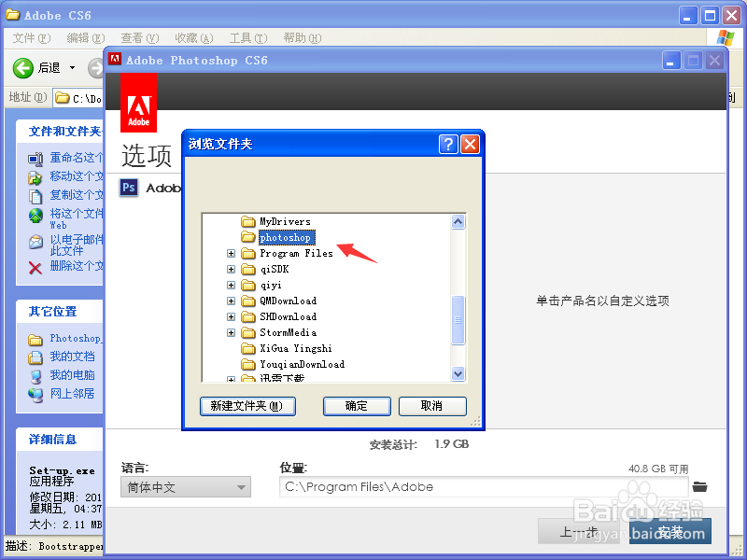Select the highlighted photoshop folder in tree
Screen dimensions: 747x560
[x=285, y=237]
